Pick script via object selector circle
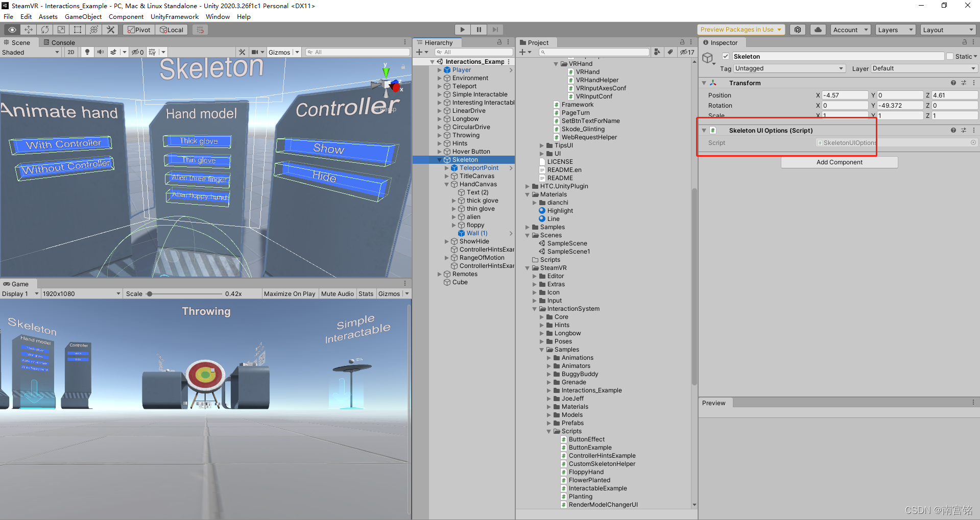This screenshot has width=980, height=520. click(973, 143)
